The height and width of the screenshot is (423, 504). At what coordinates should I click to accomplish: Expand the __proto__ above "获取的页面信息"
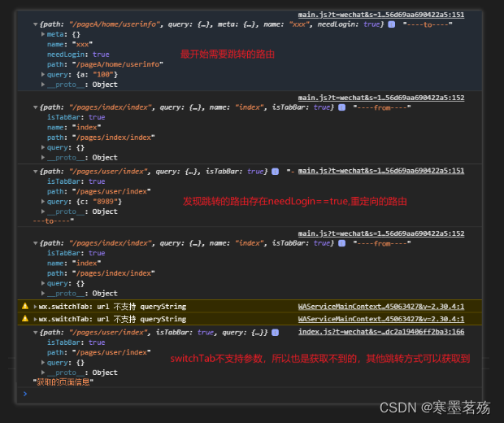pyautogui.click(x=43, y=373)
